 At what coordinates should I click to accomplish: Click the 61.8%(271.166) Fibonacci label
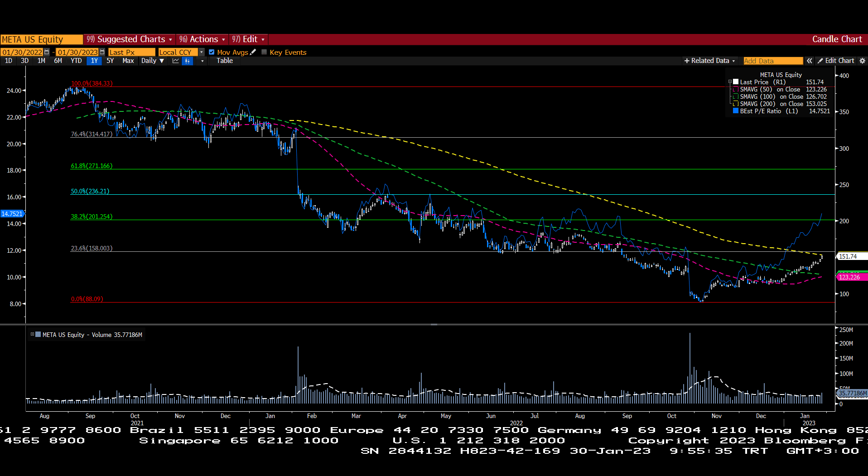(92, 166)
